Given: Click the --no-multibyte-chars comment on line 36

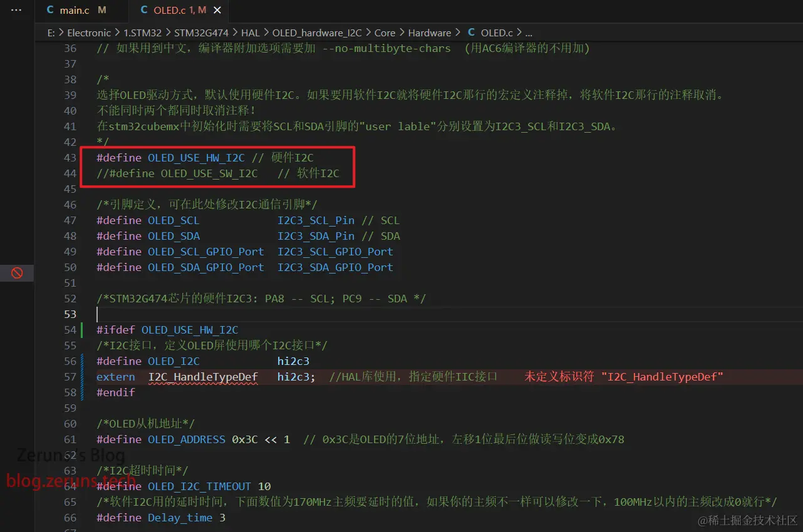Looking at the screenshot, I should [386, 48].
